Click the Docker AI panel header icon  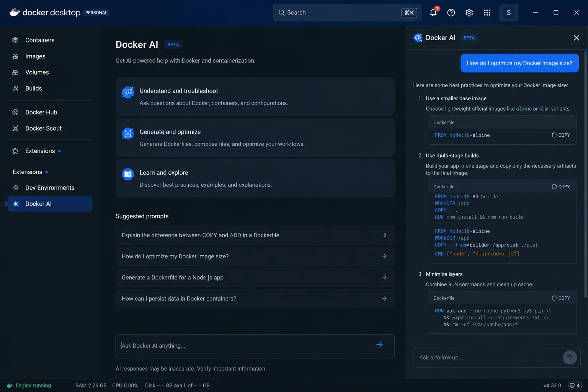point(418,38)
